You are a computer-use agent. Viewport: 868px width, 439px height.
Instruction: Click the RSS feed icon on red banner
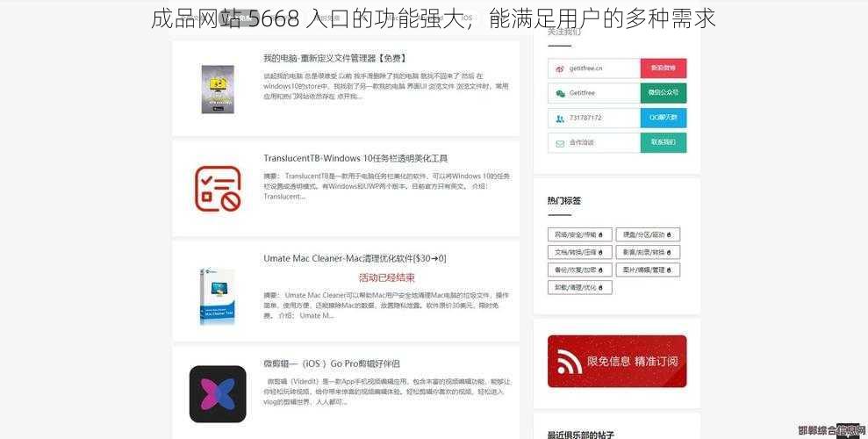tap(569, 362)
